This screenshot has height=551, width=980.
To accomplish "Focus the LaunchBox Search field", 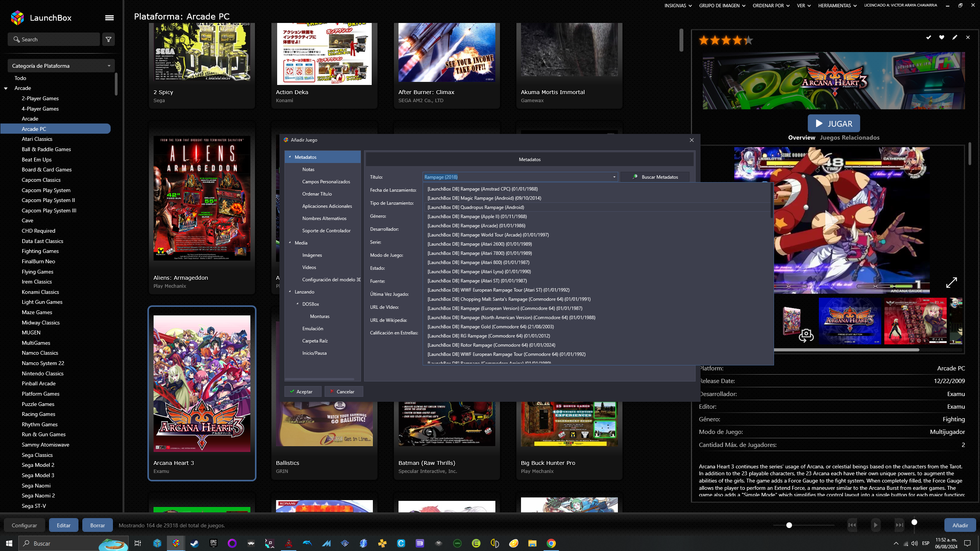I will click(x=54, y=39).
